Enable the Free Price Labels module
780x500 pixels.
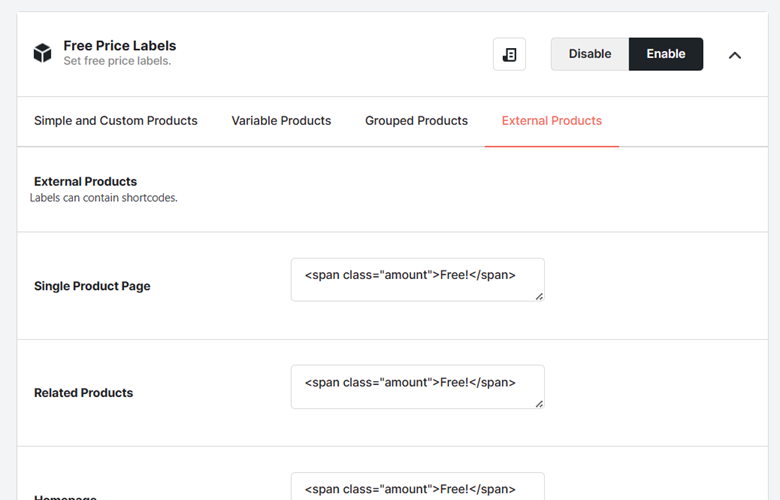click(666, 54)
